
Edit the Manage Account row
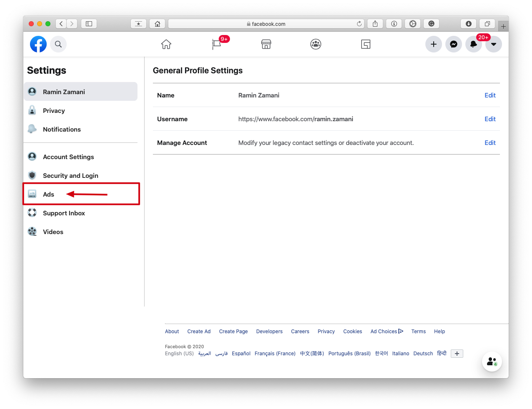490,143
